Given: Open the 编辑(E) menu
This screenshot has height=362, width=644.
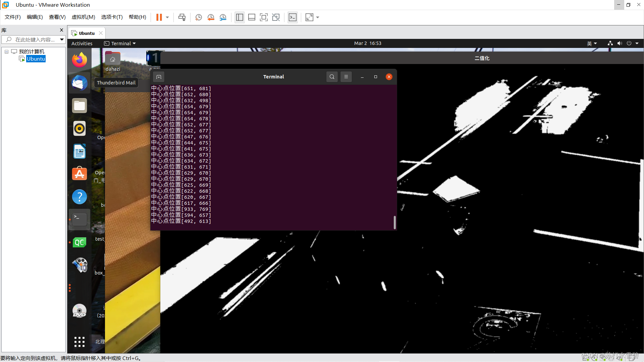Looking at the screenshot, I should tap(35, 17).
